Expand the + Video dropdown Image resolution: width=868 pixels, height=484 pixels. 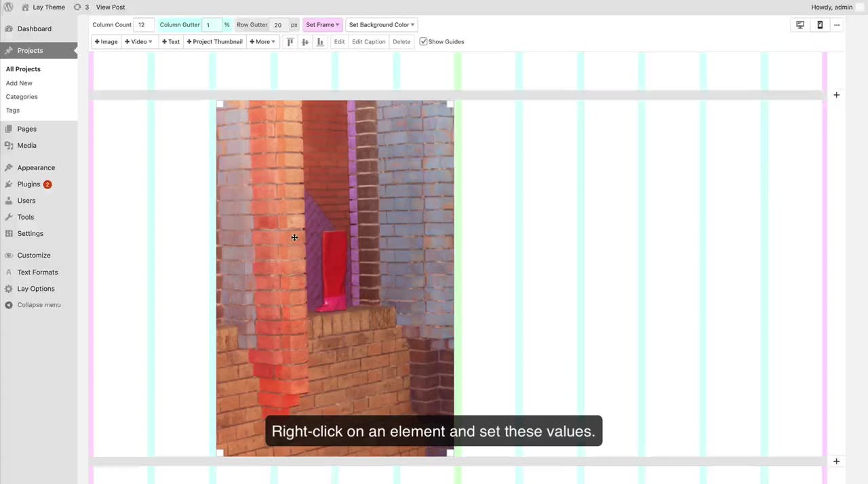[138, 41]
